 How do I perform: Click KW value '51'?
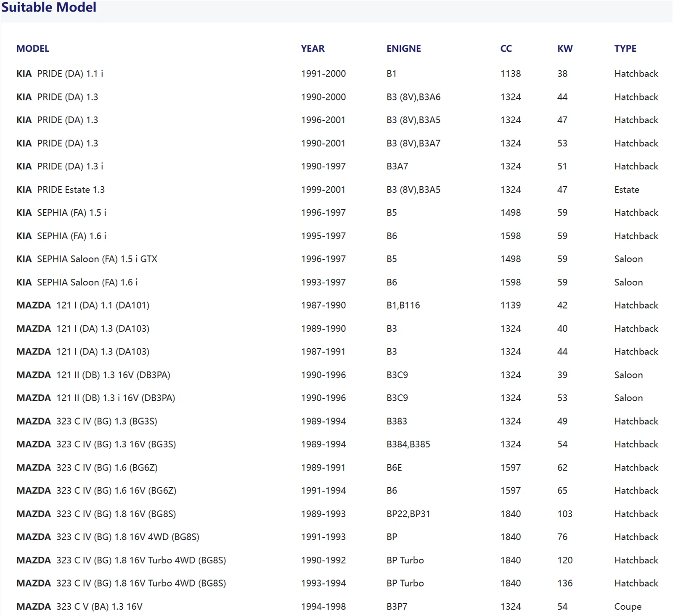(562, 166)
